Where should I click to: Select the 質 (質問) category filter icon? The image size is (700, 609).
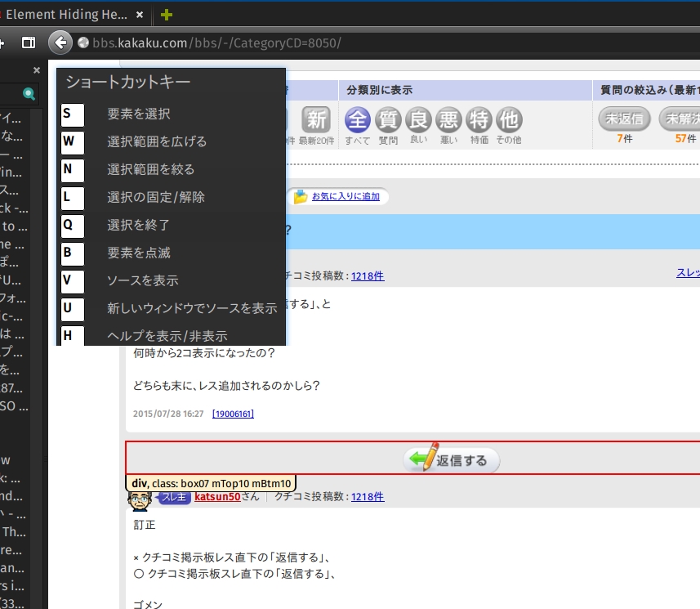[388, 119]
